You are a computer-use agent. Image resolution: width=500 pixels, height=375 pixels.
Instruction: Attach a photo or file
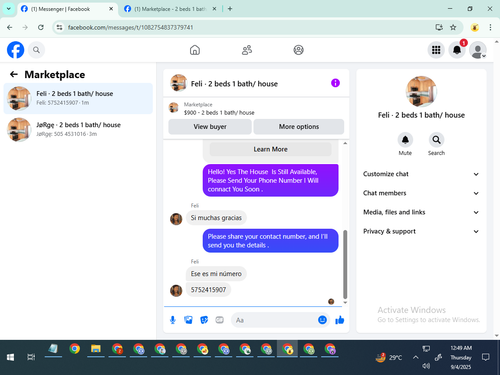188,320
